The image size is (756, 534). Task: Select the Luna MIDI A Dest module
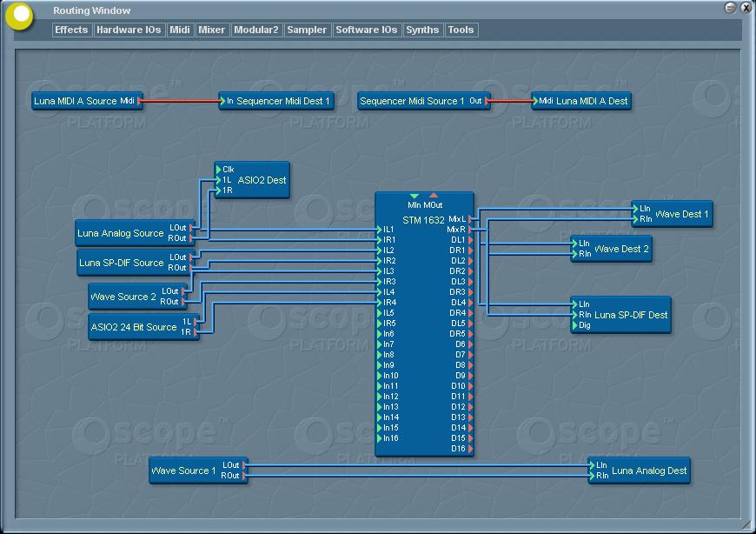click(581, 101)
